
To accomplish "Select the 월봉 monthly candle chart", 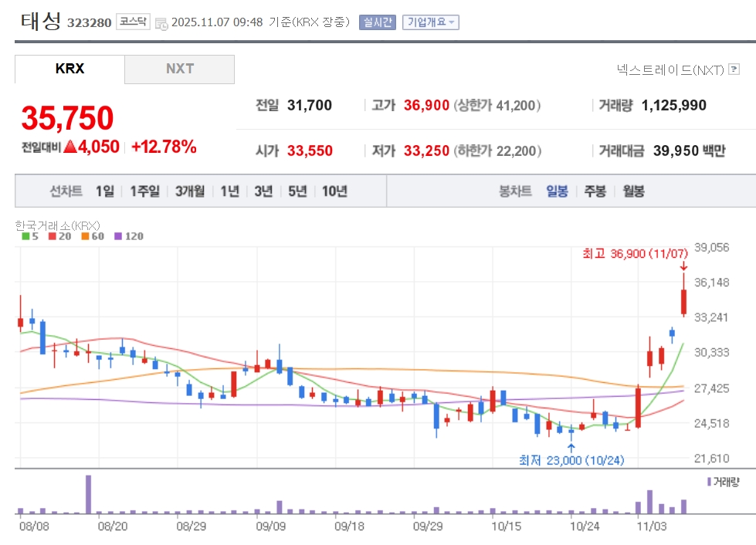I will click(632, 191).
